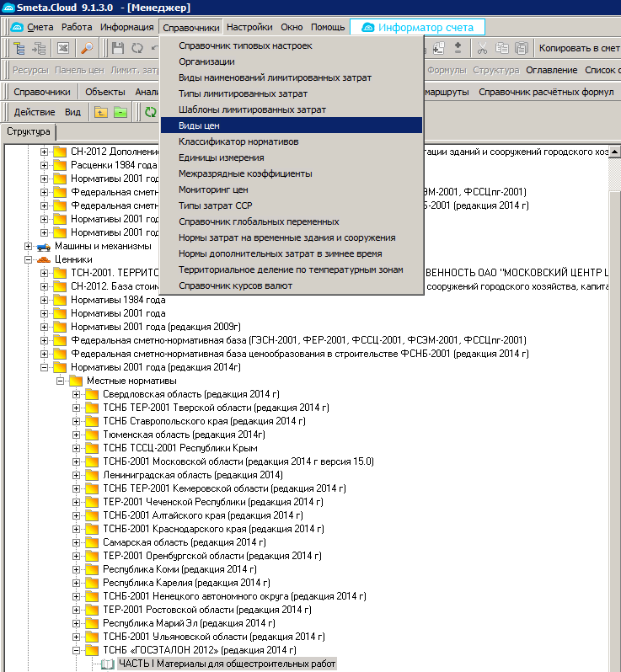Switch to the Структура tab
This screenshot has height=672, width=621.
(29, 131)
